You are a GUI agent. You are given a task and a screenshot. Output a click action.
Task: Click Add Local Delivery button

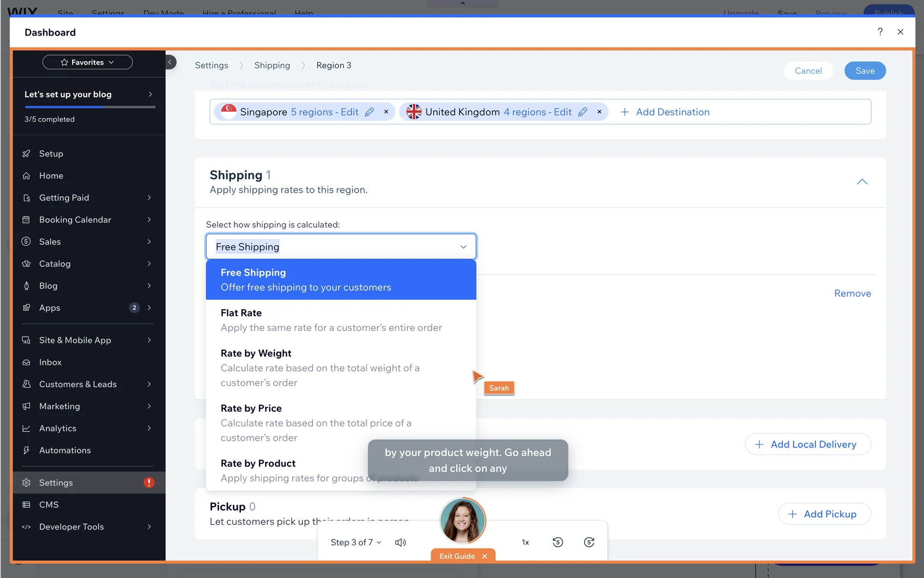click(808, 444)
